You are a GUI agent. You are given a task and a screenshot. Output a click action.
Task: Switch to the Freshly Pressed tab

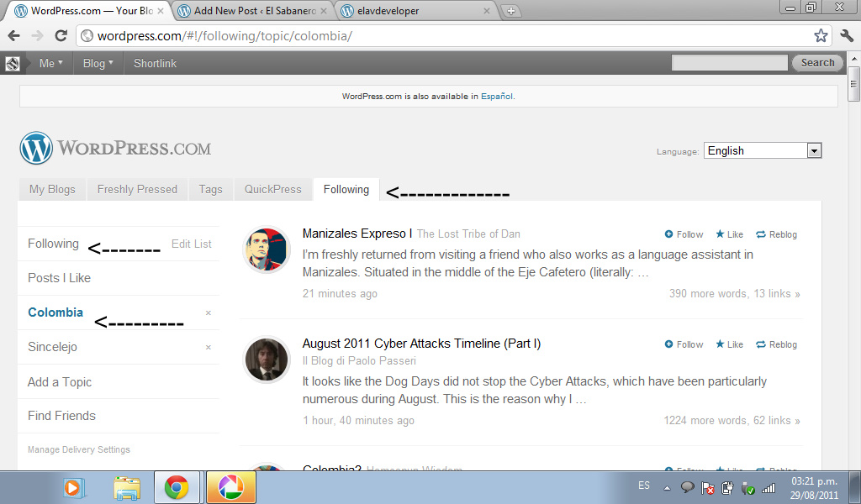pyautogui.click(x=137, y=189)
